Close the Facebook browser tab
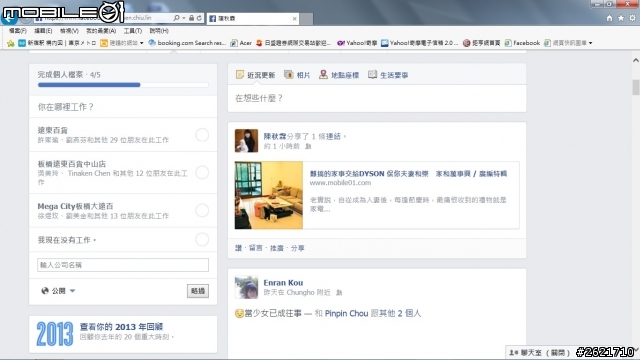The height and width of the screenshot is (360, 640). pyautogui.click(x=294, y=18)
